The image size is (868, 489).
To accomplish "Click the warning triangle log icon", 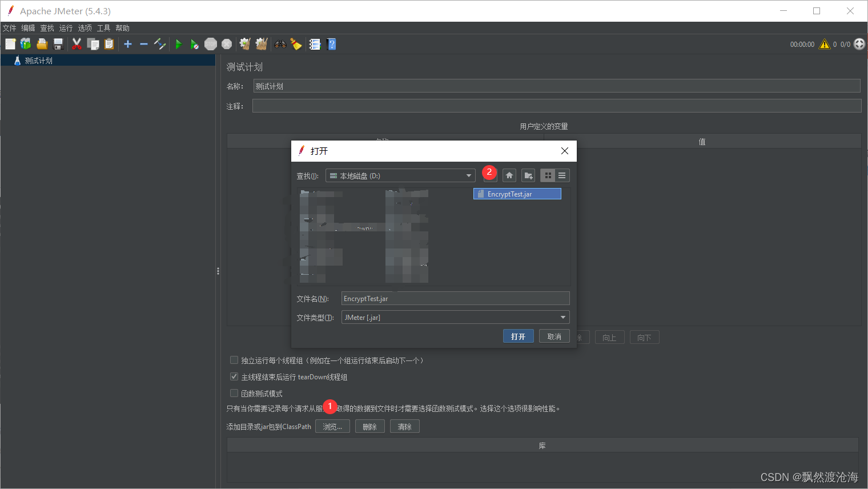I will 825,44.
